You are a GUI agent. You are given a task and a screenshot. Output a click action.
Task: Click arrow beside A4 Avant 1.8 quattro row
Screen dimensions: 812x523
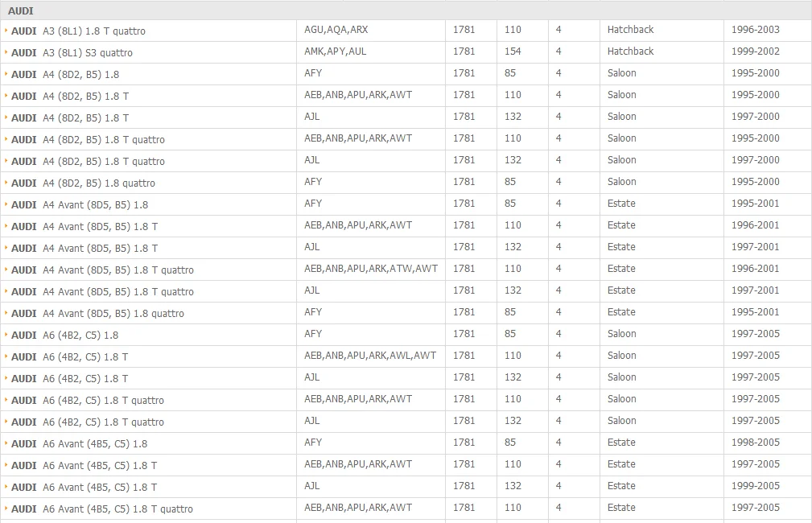[x=6, y=313]
